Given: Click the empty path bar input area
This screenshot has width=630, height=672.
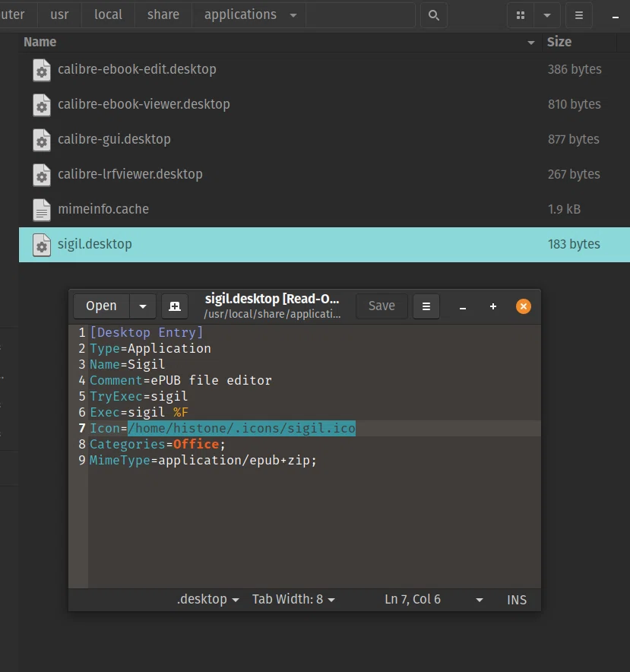Looking at the screenshot, I should click(360, 15).
